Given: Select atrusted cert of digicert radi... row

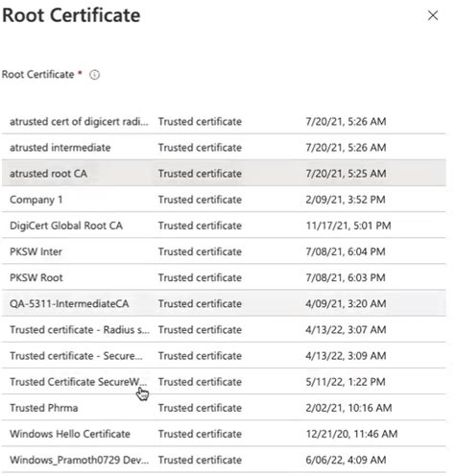Looking at the screenshot, I should point(224,122).
